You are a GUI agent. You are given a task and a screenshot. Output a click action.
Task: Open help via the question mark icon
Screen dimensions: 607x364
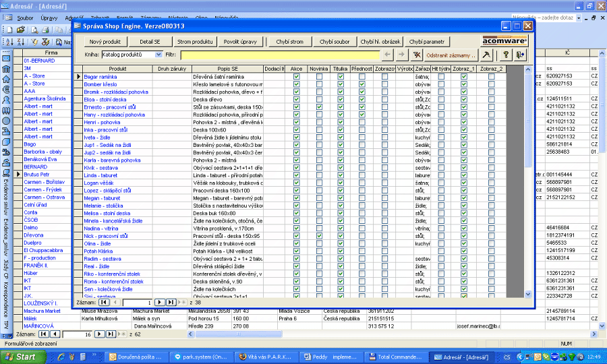[x=506, y=55]
